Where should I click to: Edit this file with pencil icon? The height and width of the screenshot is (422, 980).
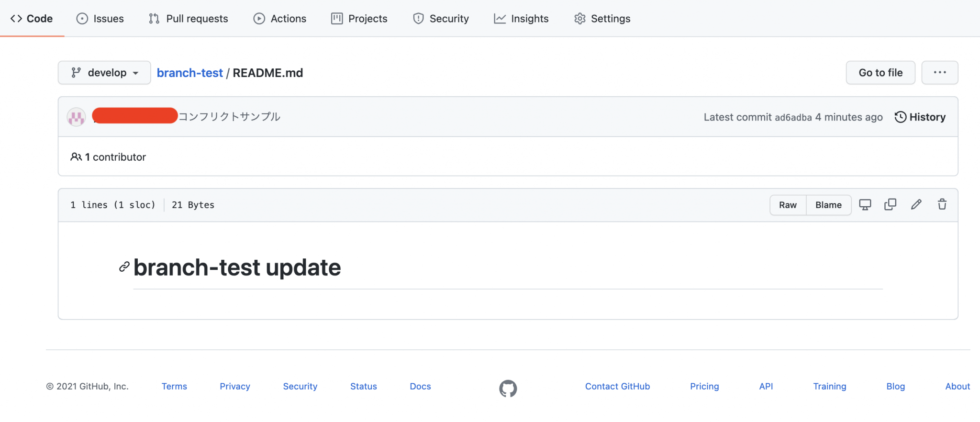coord(916,205)
